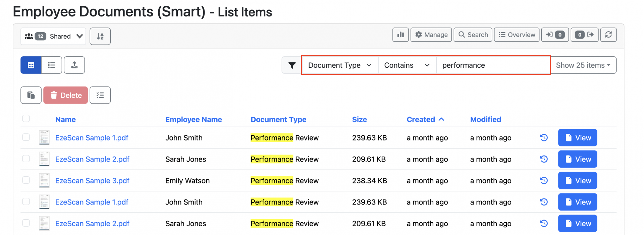This screenshot has width=644, height=235.
Task: Click the filter text field containing performance
Action: (493, 65)
